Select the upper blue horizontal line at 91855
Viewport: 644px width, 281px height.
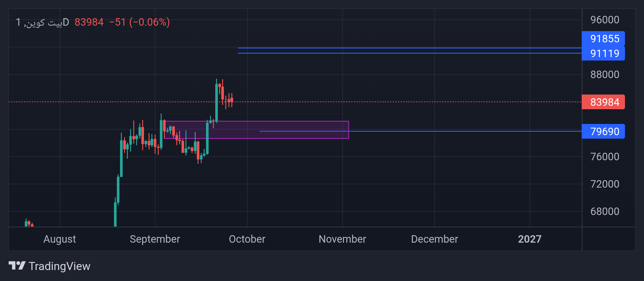click(410, 48)
